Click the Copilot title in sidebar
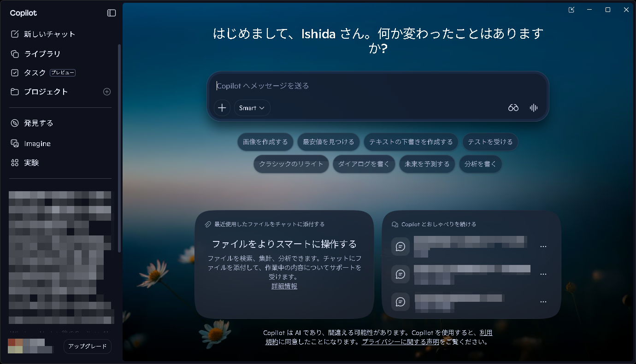636x364 pixels. (x=24, y=13)
